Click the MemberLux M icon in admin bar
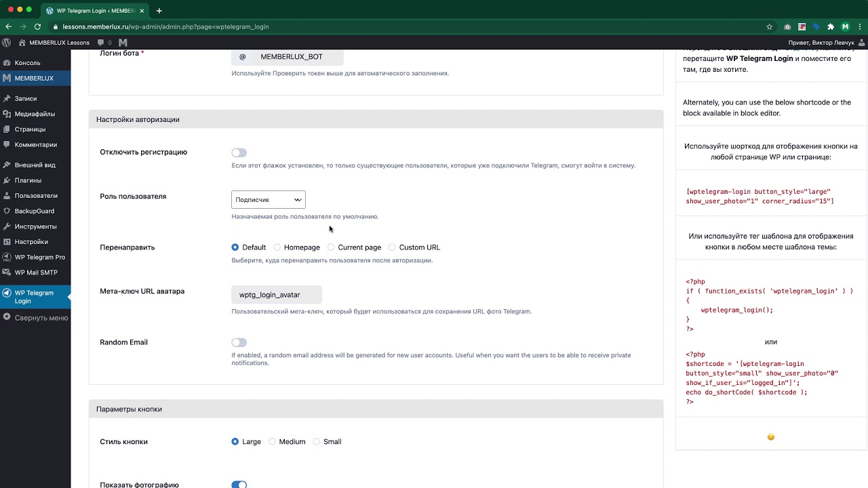The width and height of the screenshot is (868, 488). pyautogui.click(x=123, y=42)
